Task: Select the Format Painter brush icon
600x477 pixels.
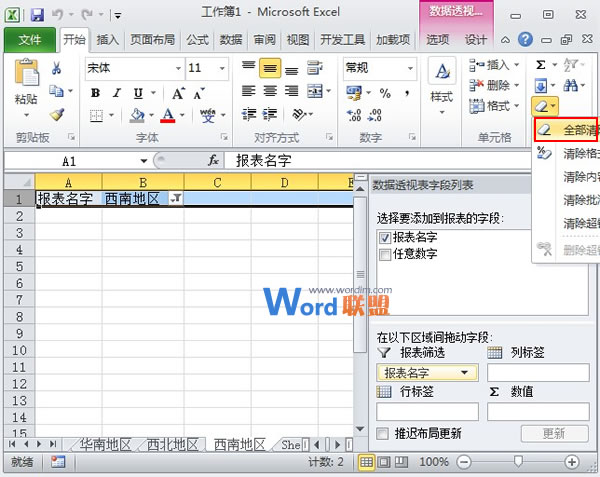Action: click(57, 115)
